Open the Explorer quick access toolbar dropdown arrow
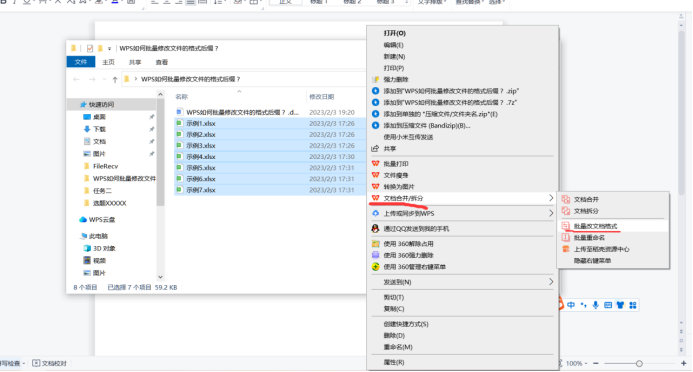This screenshot has height=372, width=693. pos(110,49)
